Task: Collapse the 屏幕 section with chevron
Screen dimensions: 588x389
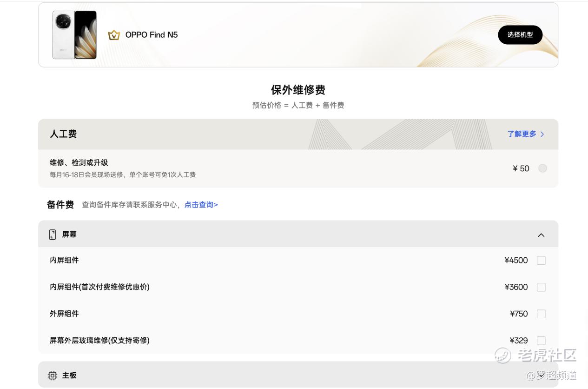Action: [541, 235]
